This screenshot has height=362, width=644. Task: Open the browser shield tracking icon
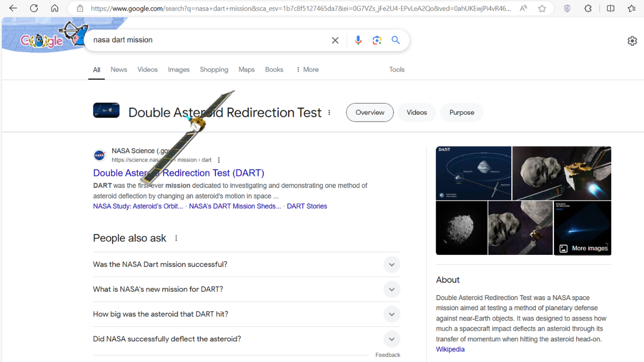tap(567, 9)
